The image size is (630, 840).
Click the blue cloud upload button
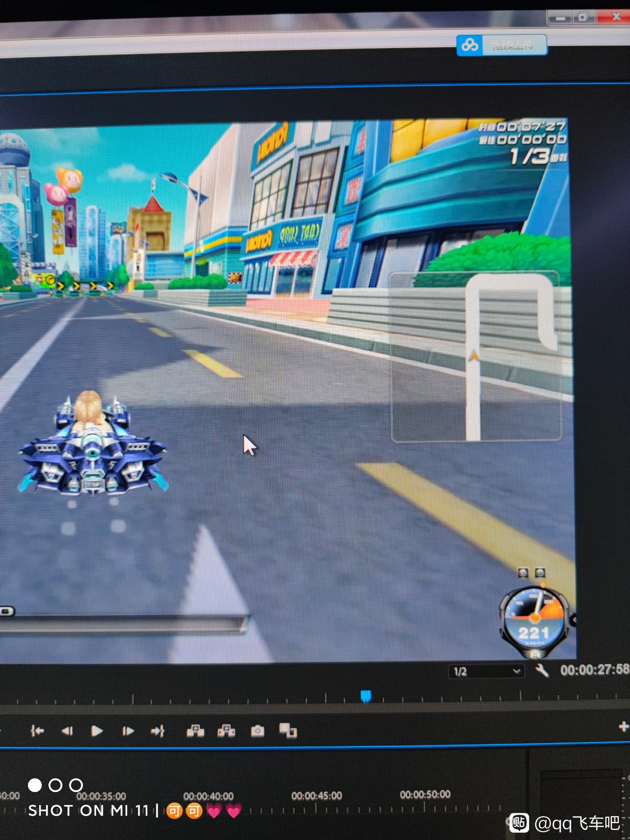502,46
